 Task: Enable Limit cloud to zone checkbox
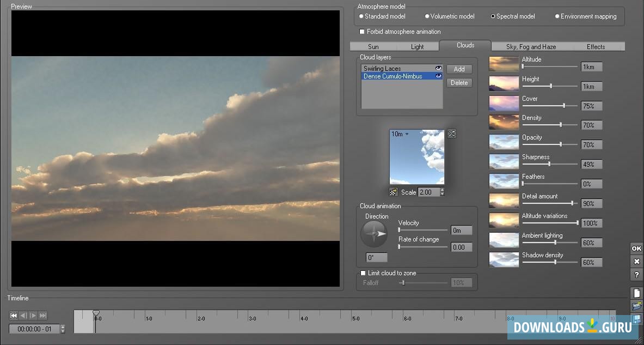(363, 273)
